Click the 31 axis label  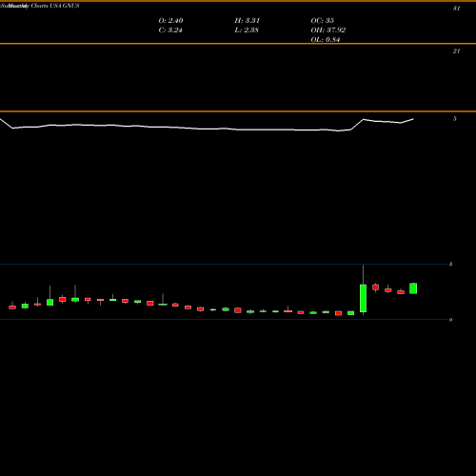click(456, 9)
